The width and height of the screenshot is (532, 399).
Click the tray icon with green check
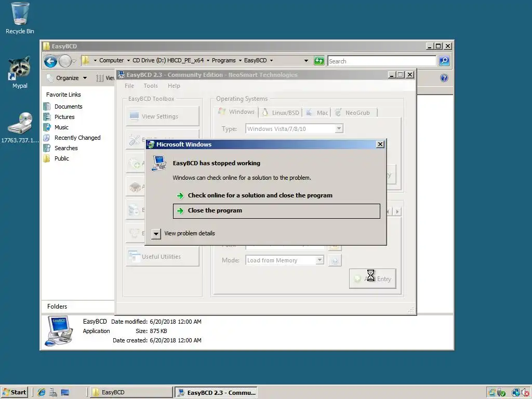(x=501, y=393)
